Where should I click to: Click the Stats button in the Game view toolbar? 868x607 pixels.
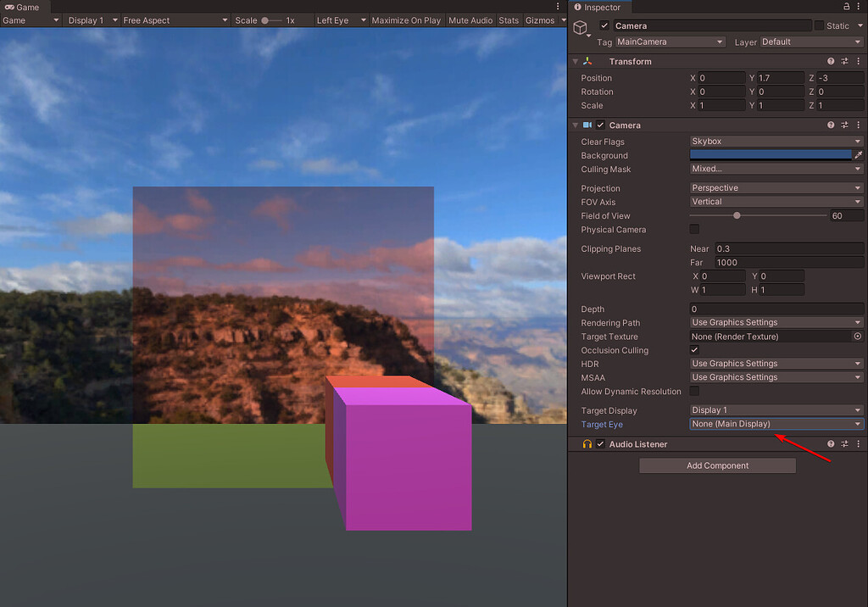point(509,19)
